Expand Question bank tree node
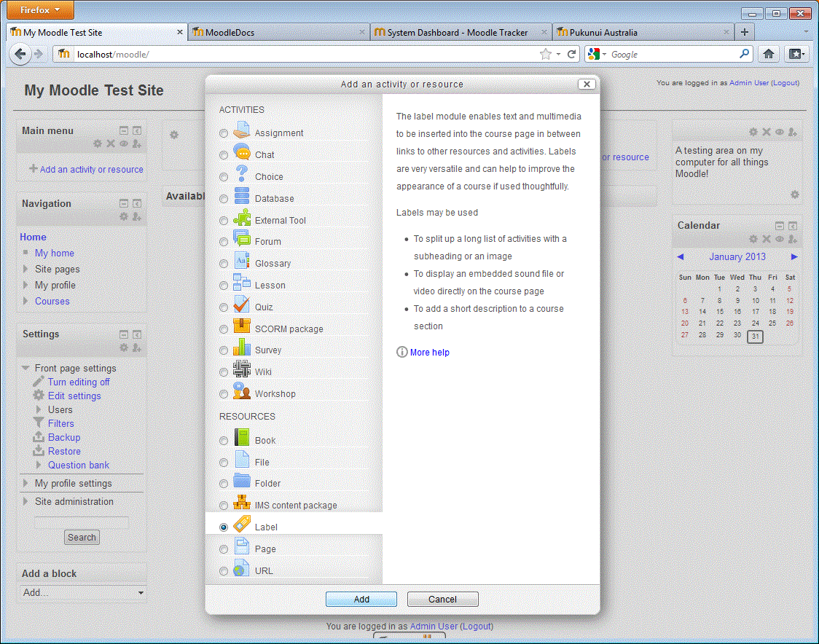The height and width of the screenshot is (644, 819). click(x=39, y=465)
